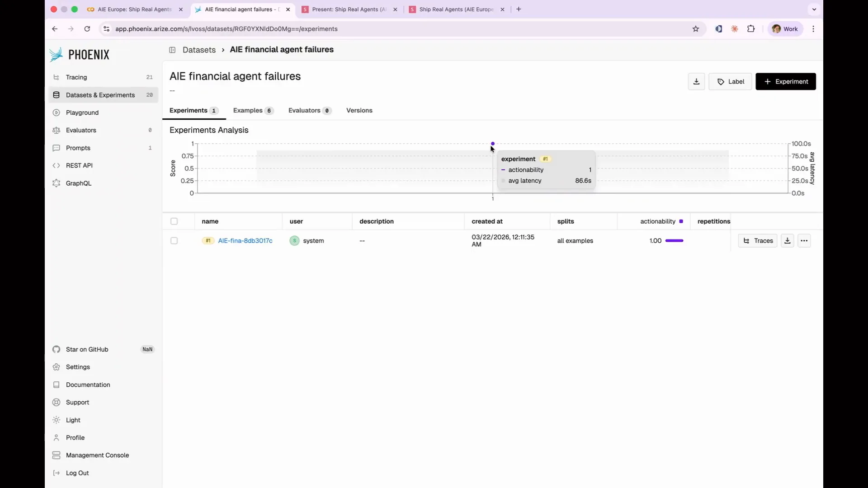Viewport: 868px width, 488px height.
Task: Click the Phoenix logo
Action: (80, 55)
